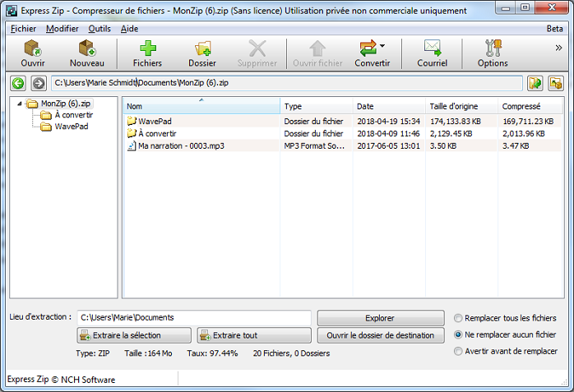Click Extraire la sélection button
Screen dimensions: 574x392
134,335
